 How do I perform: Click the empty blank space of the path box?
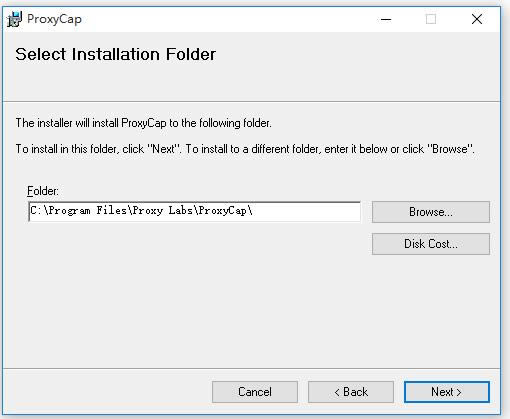click(x=307, y=211)
